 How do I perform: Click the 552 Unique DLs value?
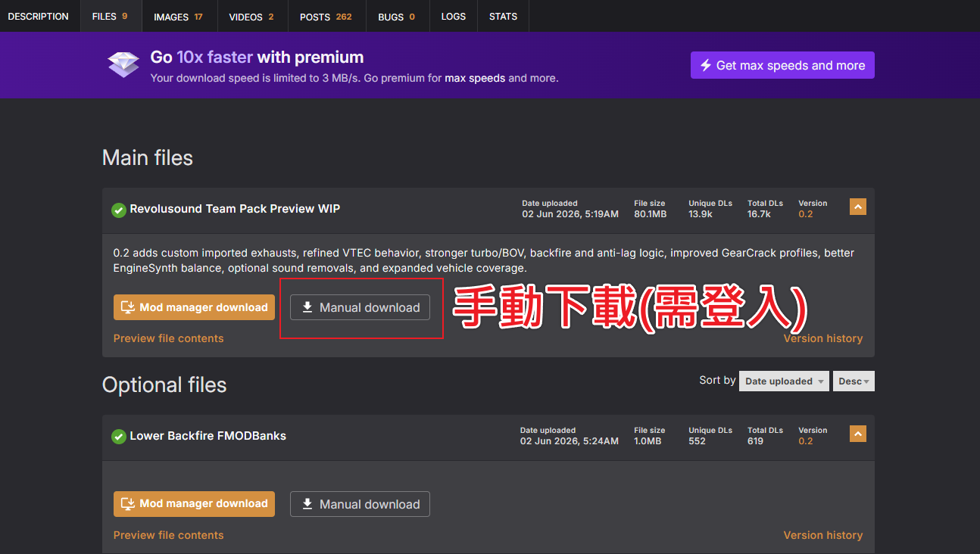coord(698,441)
